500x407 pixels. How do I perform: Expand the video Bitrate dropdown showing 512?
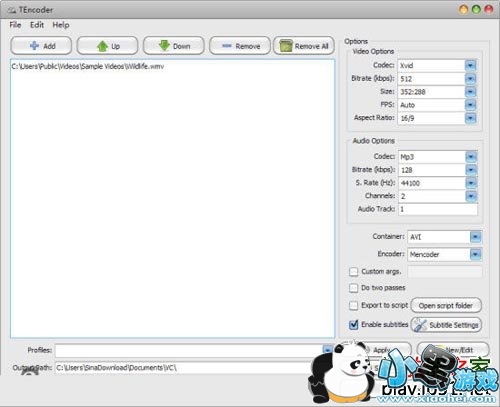[470, 79]
